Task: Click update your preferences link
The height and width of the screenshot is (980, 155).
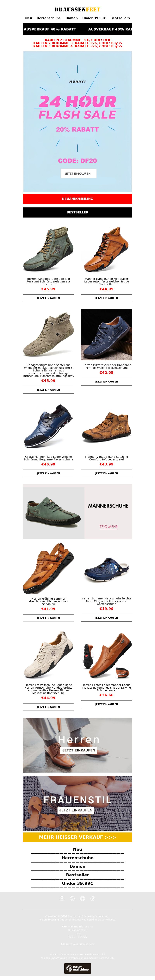Action: [65, 958]
